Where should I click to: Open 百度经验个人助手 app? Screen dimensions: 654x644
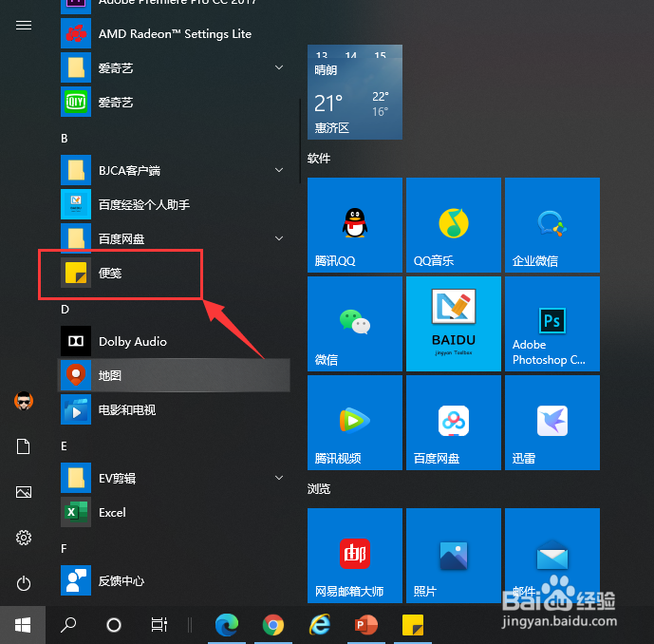[x=174, y=204]
